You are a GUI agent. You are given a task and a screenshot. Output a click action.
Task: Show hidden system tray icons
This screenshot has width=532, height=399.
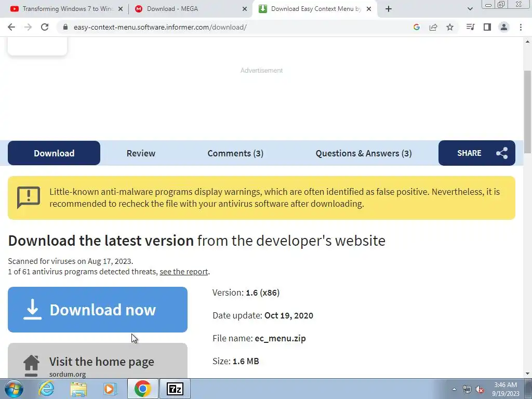point(454,389)
